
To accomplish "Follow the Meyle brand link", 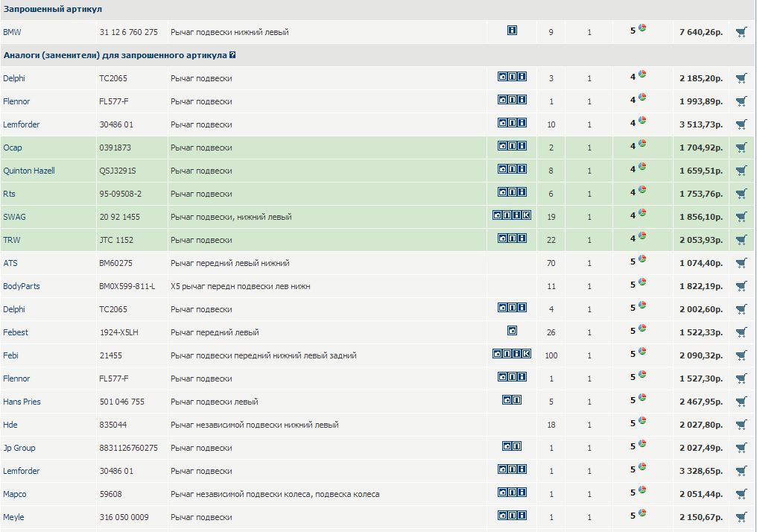I will [x=13, y=517].
